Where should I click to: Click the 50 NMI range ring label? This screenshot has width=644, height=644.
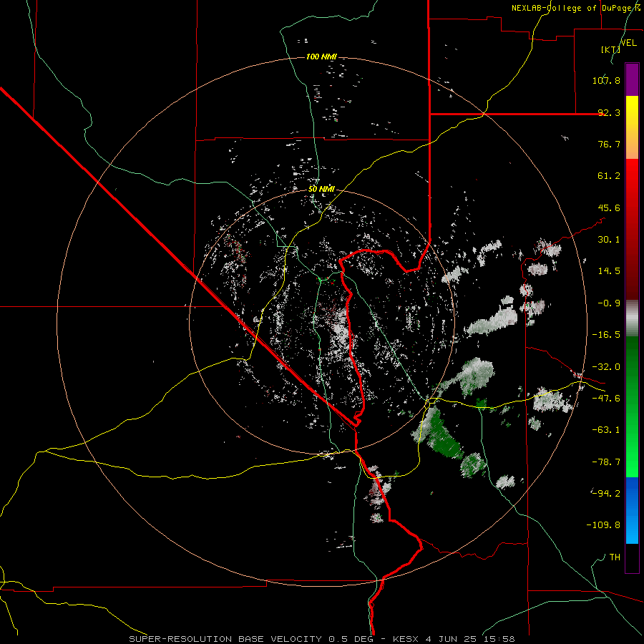(321, 190)
